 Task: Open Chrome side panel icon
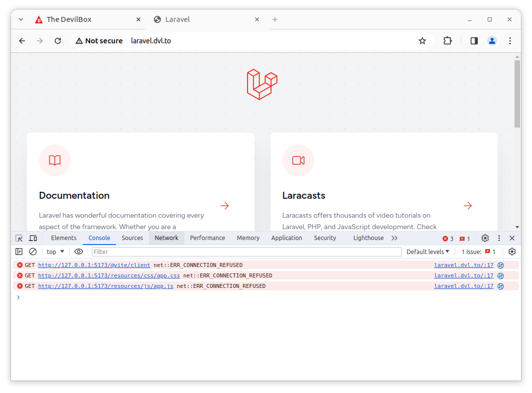pos(474,41)
